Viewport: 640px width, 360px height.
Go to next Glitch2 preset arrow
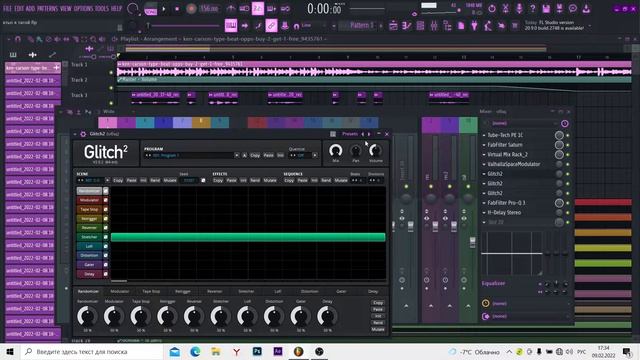369,134
